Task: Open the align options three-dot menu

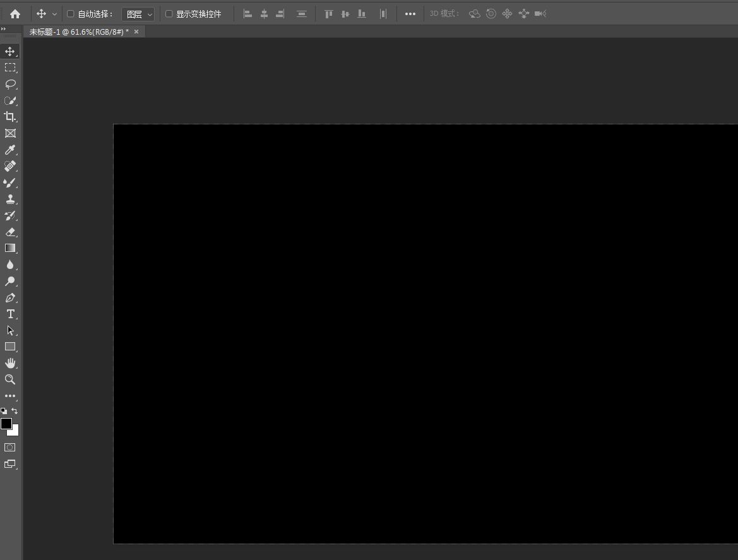Action: point(410,14)
